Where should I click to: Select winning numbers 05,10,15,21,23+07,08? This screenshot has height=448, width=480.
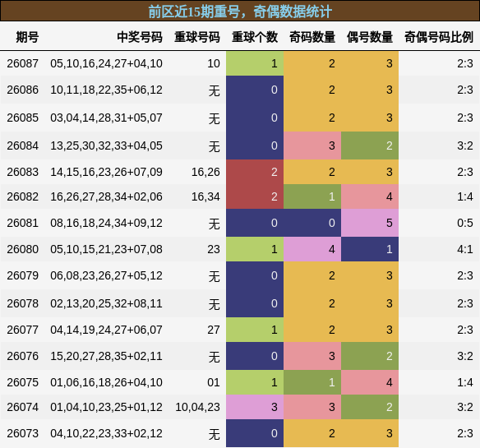point(106,249)
